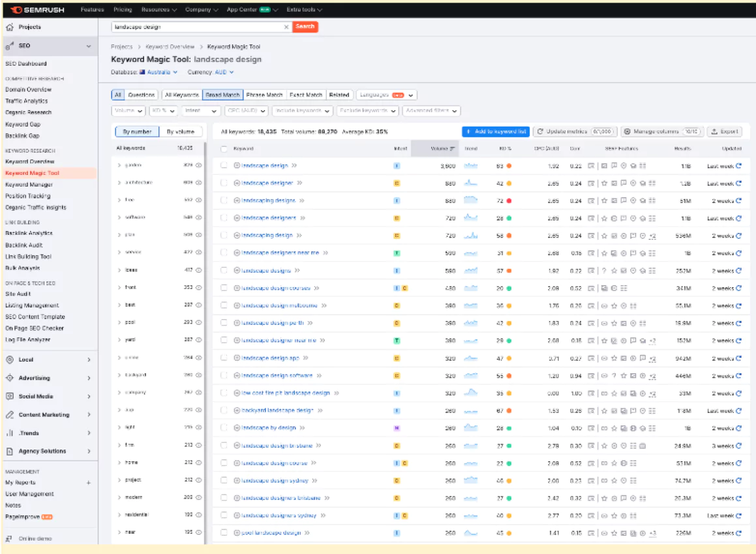Image resolution: width=756 pixels, height=554 pixels.
Task: Check the box for 'backyard landscape design'
Action: (224, 410)
